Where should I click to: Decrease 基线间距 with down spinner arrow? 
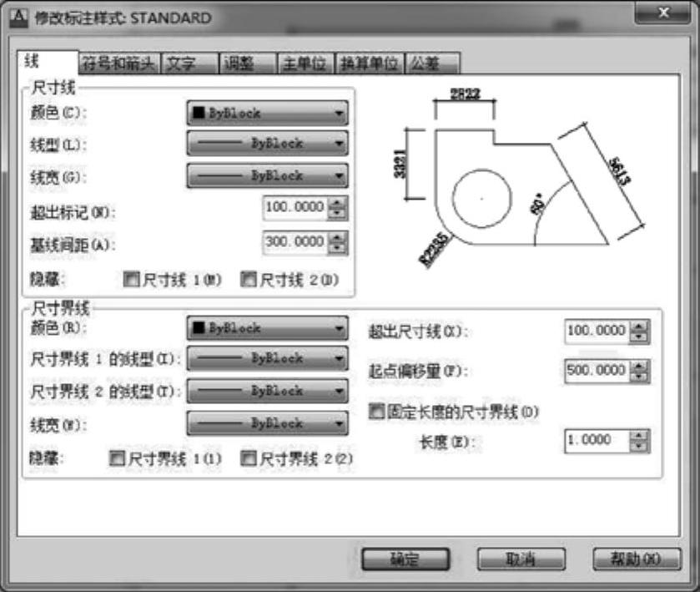coord(338,249)
